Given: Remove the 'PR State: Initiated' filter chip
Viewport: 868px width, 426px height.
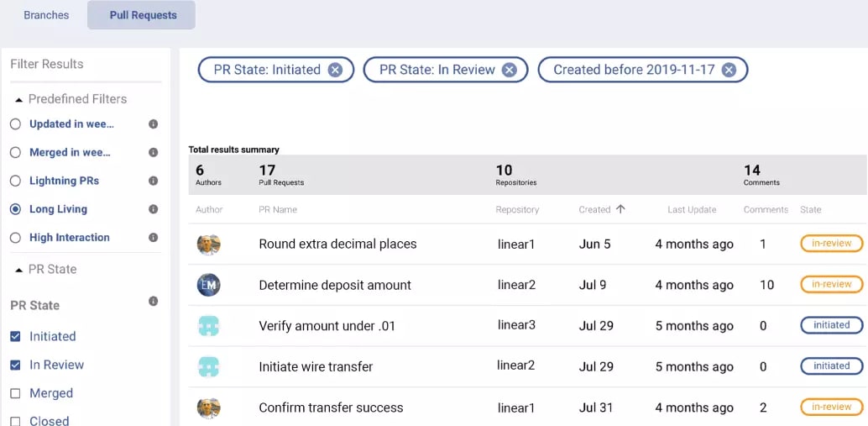Looking at the screenshot, I should [335, 70].
